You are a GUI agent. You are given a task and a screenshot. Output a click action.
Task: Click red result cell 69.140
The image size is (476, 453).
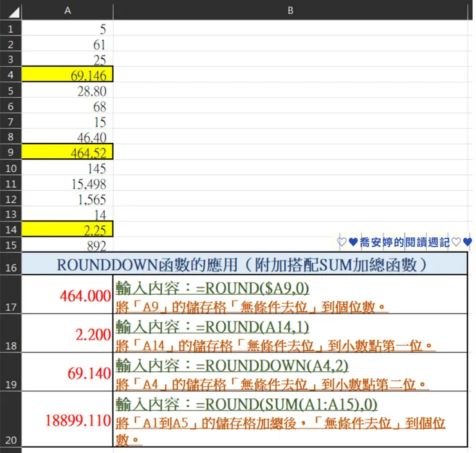click(x=68, y=372)
